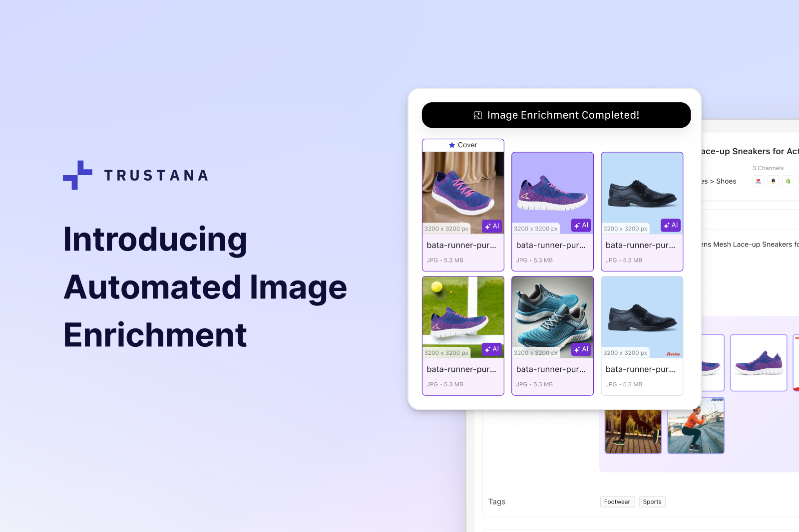Image resolution: width=799 pixels, height=532 pixels.
Task: Click the star icon next to Cover label
Action: point(451,145)
